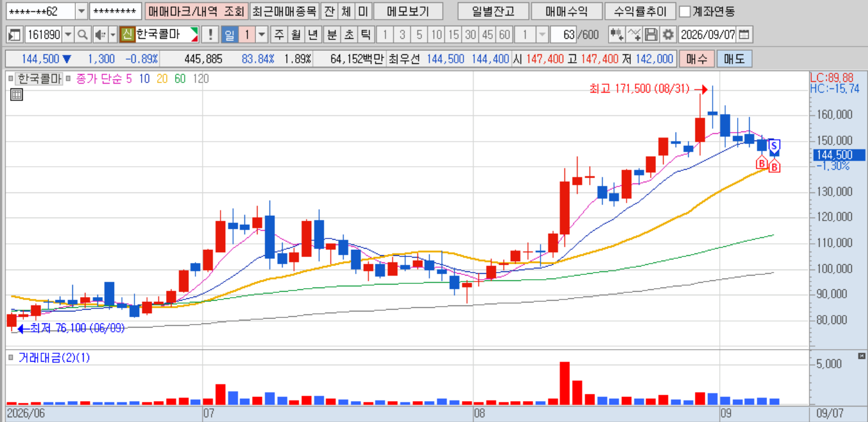Click the data grid icon under 한국콜마 label

17,94
